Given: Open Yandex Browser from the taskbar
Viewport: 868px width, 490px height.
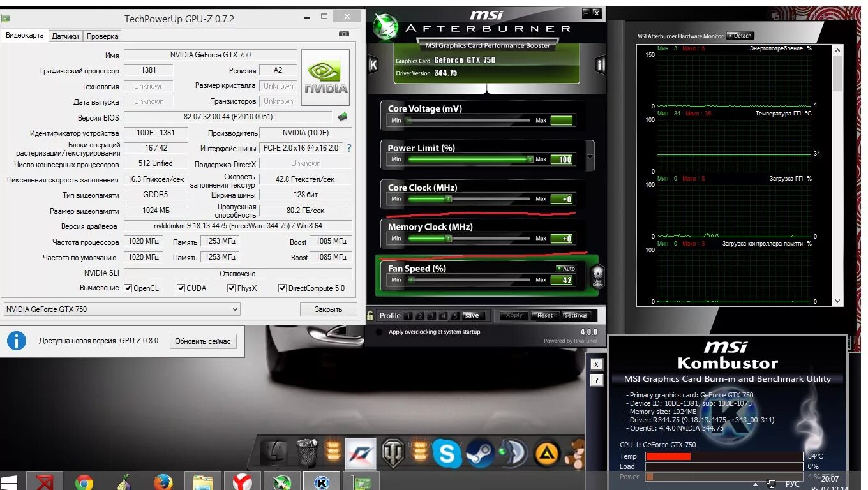Looking at the screenshot, I should 242,482.
